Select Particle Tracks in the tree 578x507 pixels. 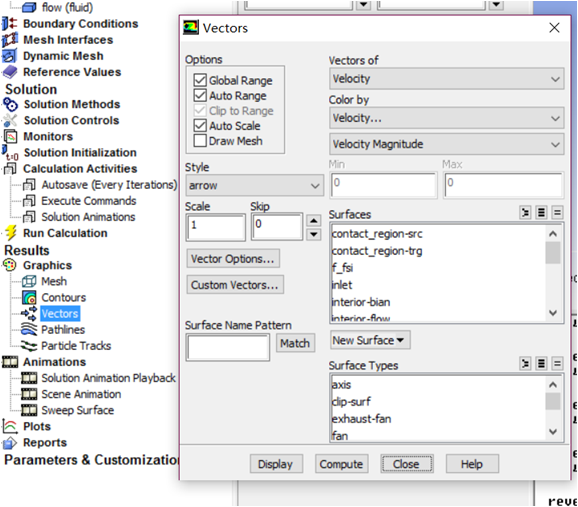(x=76, y=346)
